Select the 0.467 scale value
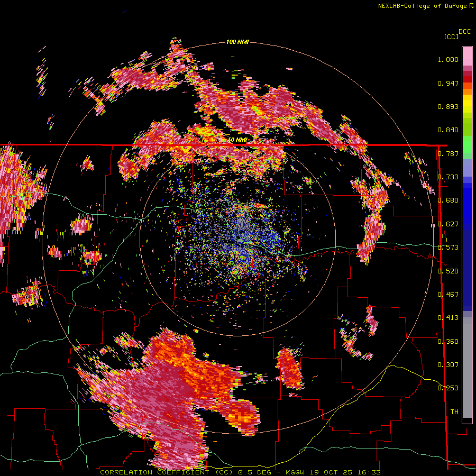Viewport: 476px width, 476px height. coord(448,295)
